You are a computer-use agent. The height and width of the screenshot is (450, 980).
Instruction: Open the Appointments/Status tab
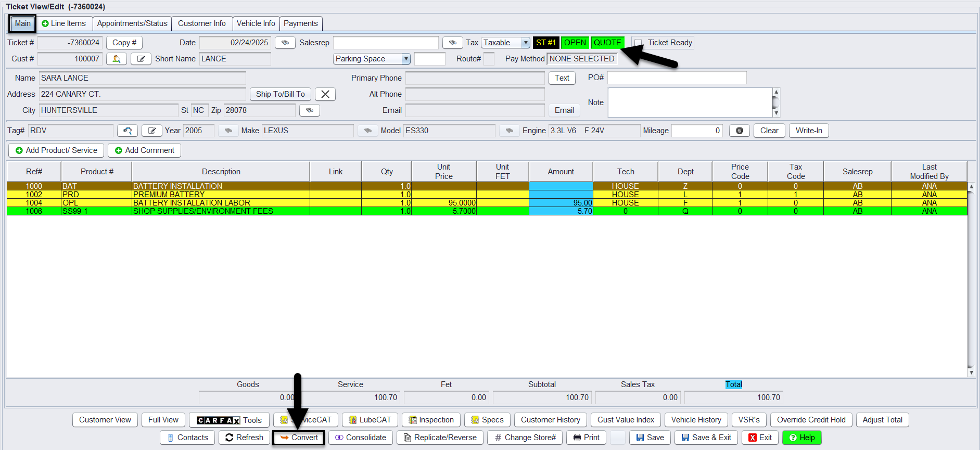point(132,23)
